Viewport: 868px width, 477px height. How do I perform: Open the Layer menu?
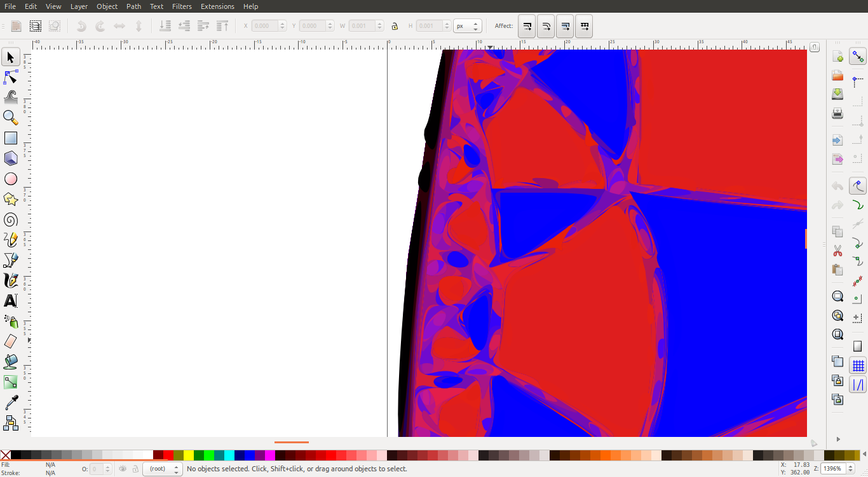click(x=79, y=6)
